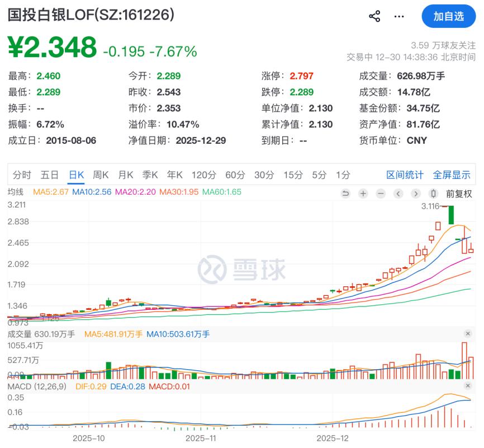Click the right arrow to pan the chart
484x448 pixels.
[417, 194]
